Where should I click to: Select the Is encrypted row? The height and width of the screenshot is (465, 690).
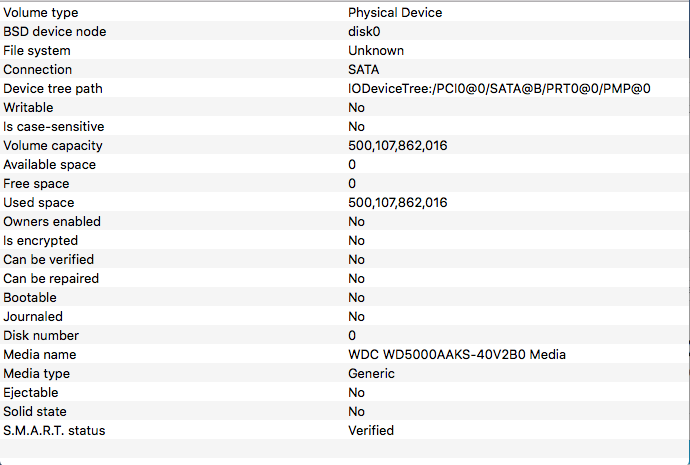[344, 240]
